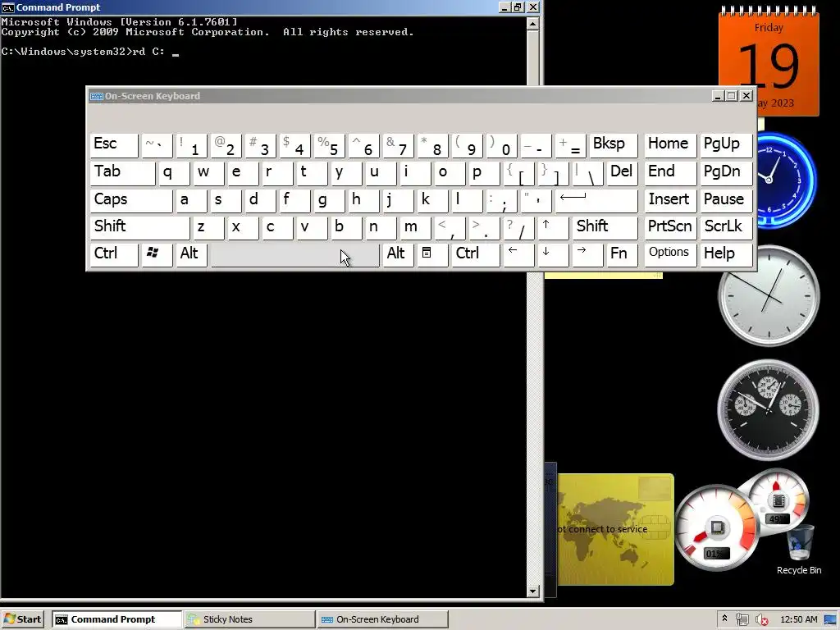Click the right arrow key
This screenshot has height=630, width=840.
pos(587,254)
